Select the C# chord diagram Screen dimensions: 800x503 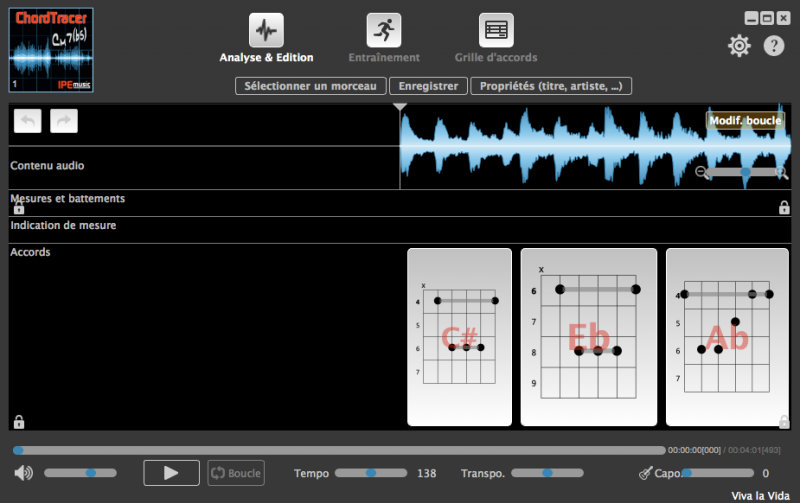459,337
